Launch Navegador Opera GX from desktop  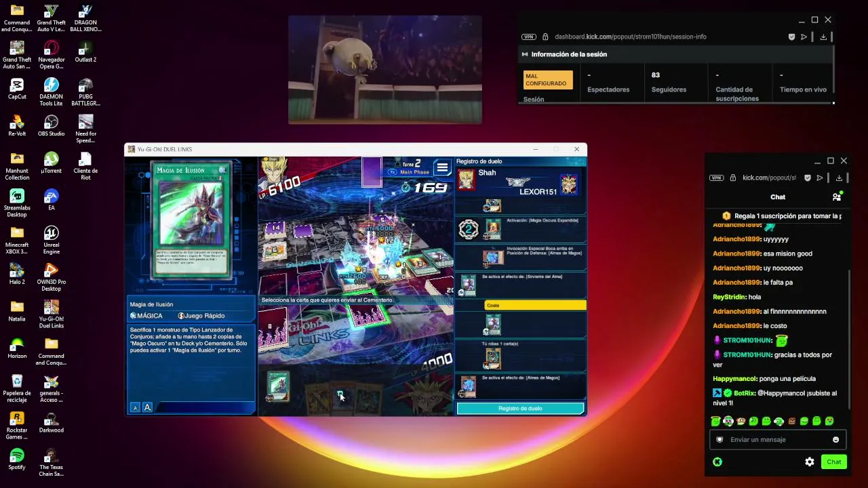51,56
